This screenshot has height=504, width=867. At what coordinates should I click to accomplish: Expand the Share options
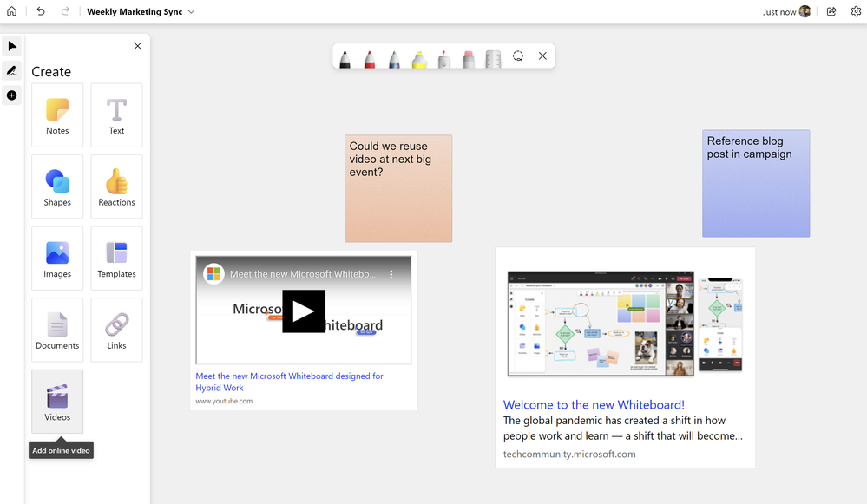(831, 11)
